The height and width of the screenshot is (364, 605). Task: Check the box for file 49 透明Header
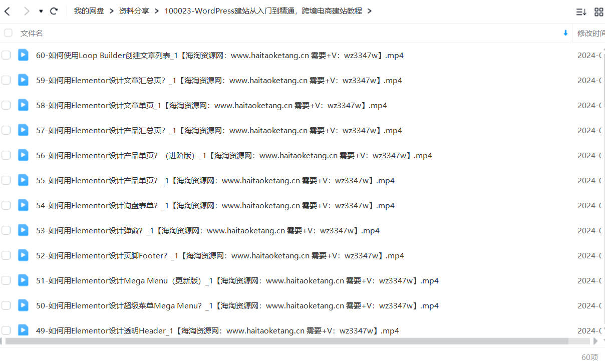click(6, 330)
